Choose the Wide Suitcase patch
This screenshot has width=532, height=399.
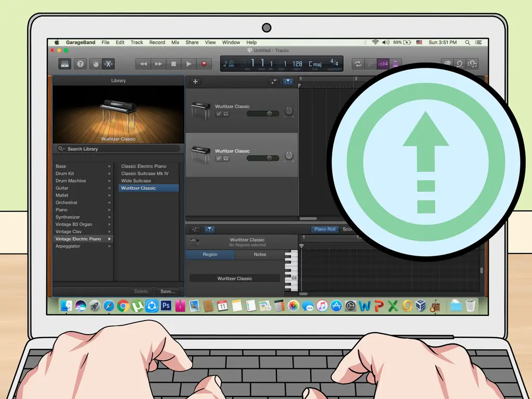(x=149, y=181)
